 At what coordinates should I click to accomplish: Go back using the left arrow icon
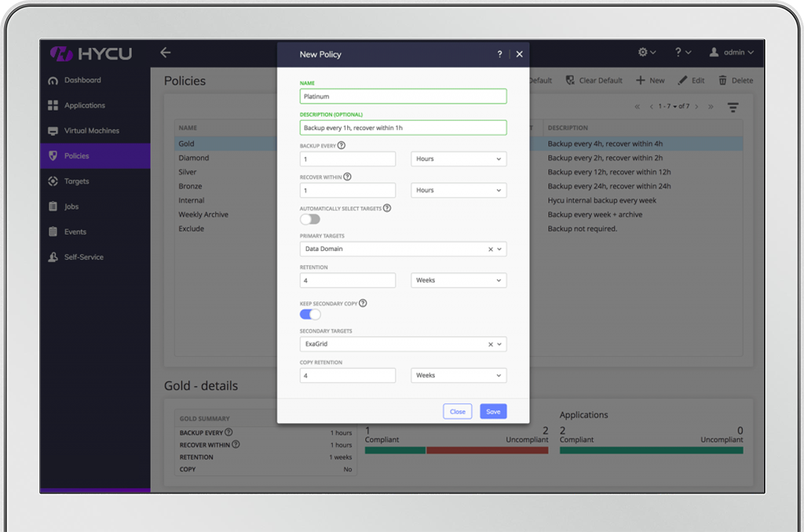point(165,53)
